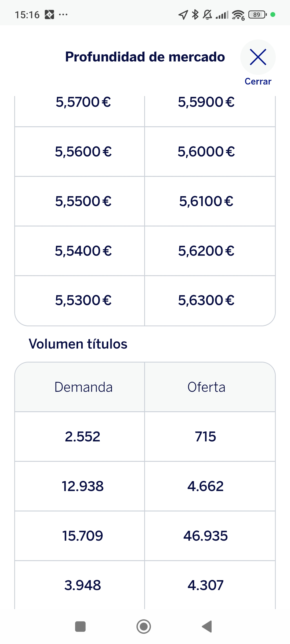Select the 5,6300 € offer price cell
This screenshot has width=290, height=644.
coord(210,301)
